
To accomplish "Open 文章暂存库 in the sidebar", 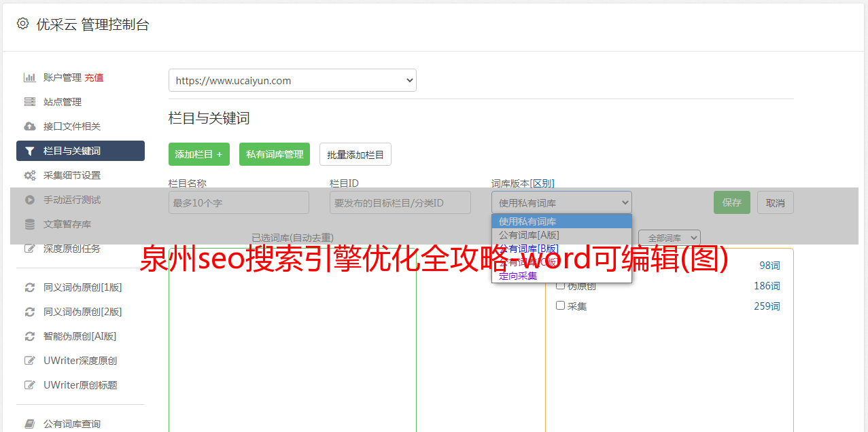I will coord(67,224).
